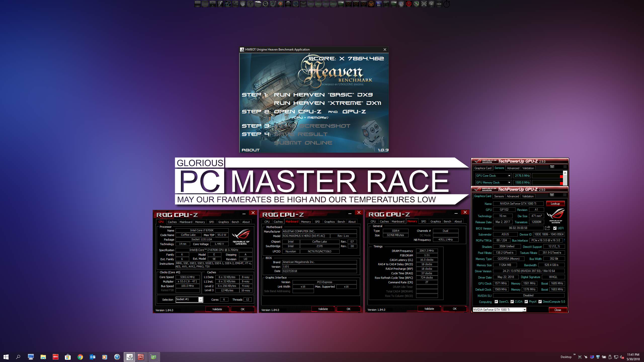Image resolution: width=644 pixels, height=362 pixels.
Task: Launch Nero from taskbar
Action: pyautogui.click(x=55, y=357)
